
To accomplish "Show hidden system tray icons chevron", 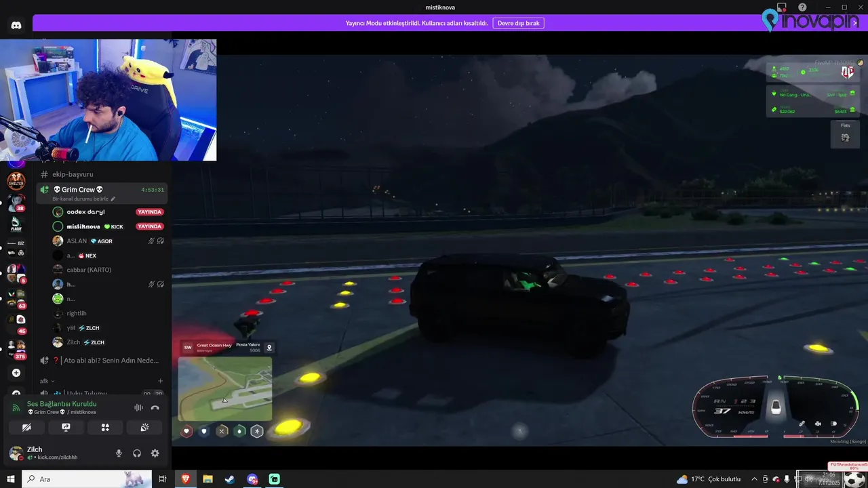I will tap(754, 479).
